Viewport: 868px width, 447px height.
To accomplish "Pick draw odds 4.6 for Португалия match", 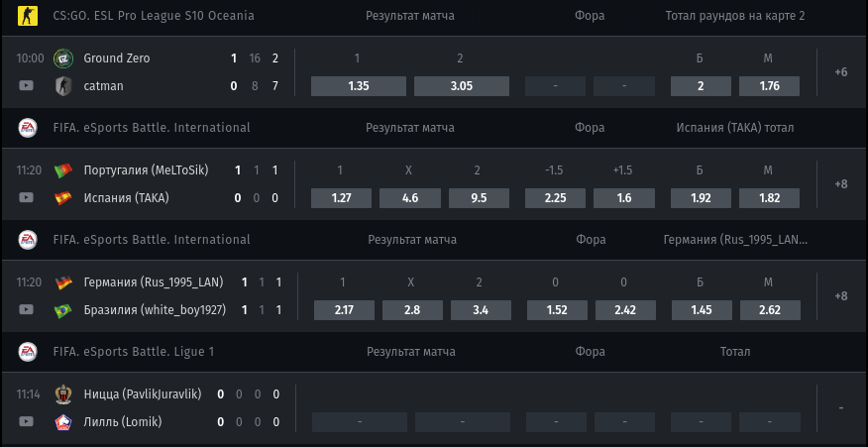I will click(410, 198).
